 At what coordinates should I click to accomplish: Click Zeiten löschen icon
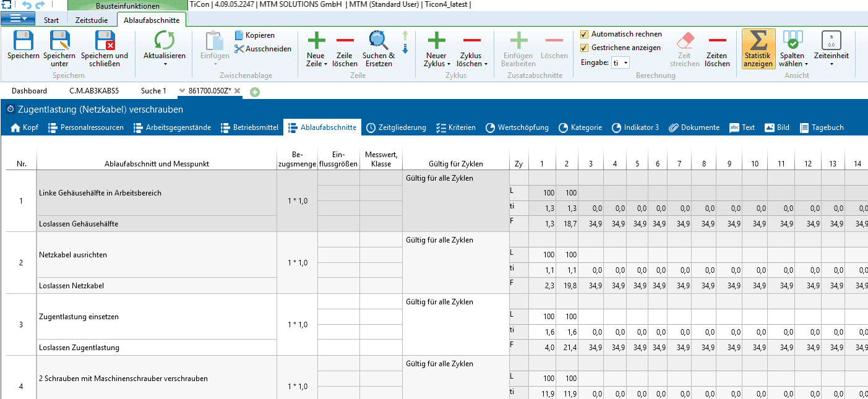(717, 41)
